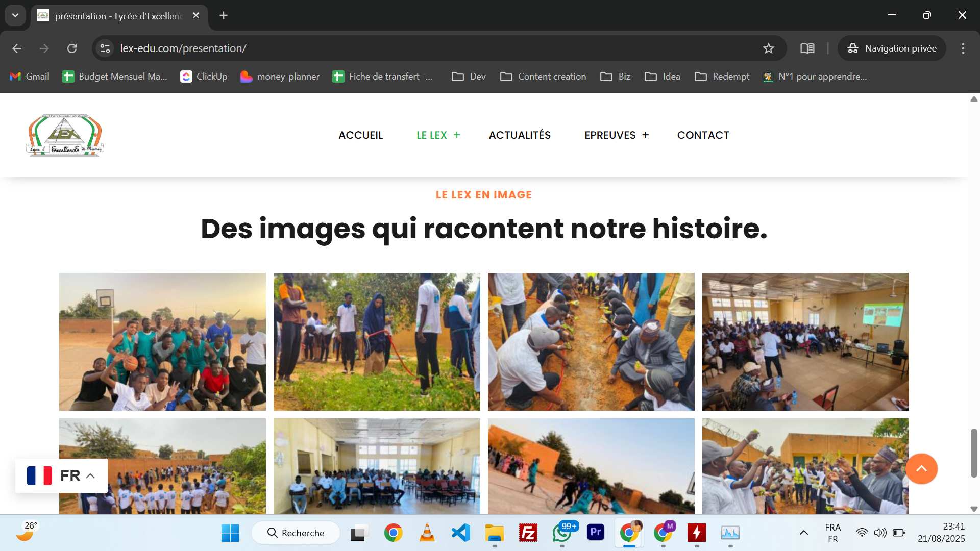Image resolution: width=980 pixels, height=551 pixels.
Task: Open tab search dropdown arrow
Action: [x=15, y=15]
